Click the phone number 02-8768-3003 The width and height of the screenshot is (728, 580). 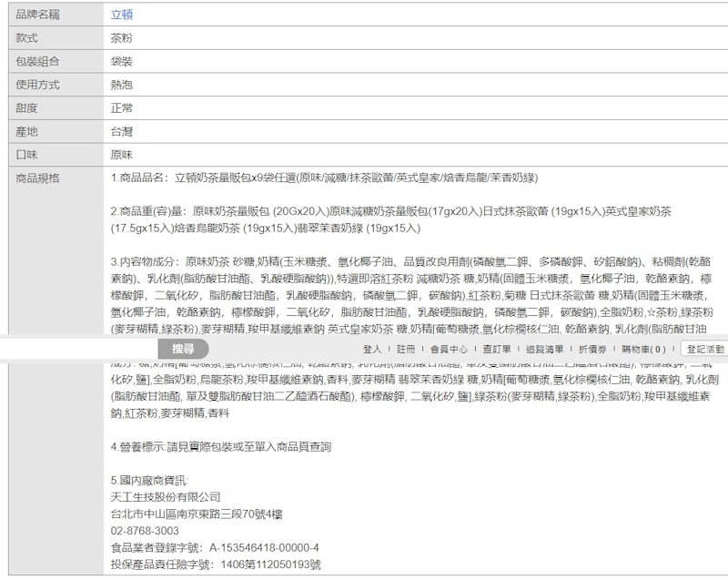click(x=145, y=531)
